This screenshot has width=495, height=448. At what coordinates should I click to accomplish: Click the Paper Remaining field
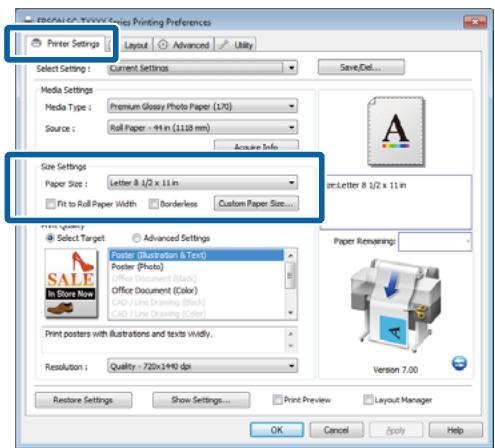coord(435,242)
